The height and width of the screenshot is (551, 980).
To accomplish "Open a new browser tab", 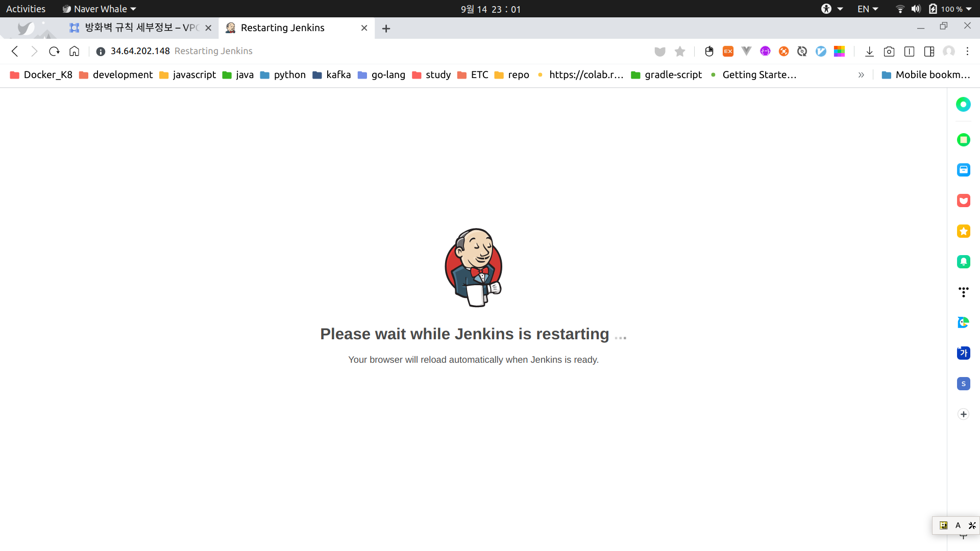I will (x=386, y=29).
